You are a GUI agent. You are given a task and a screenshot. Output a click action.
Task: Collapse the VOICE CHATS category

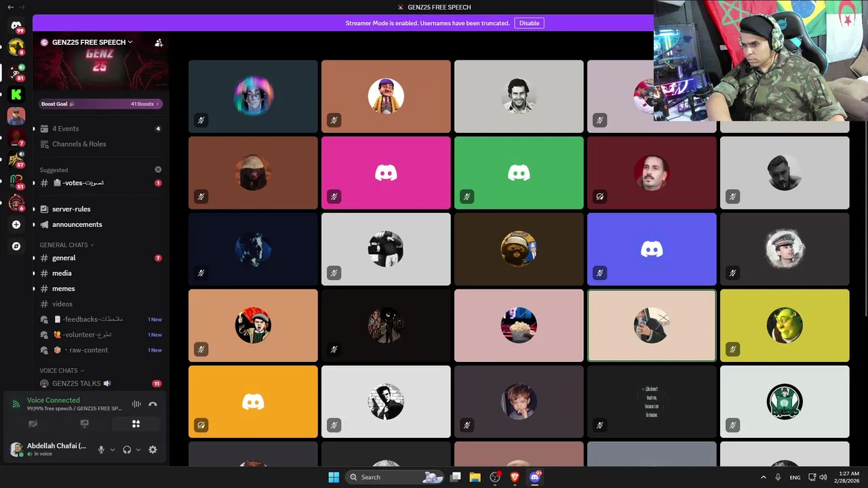click(x=62, y=371)
